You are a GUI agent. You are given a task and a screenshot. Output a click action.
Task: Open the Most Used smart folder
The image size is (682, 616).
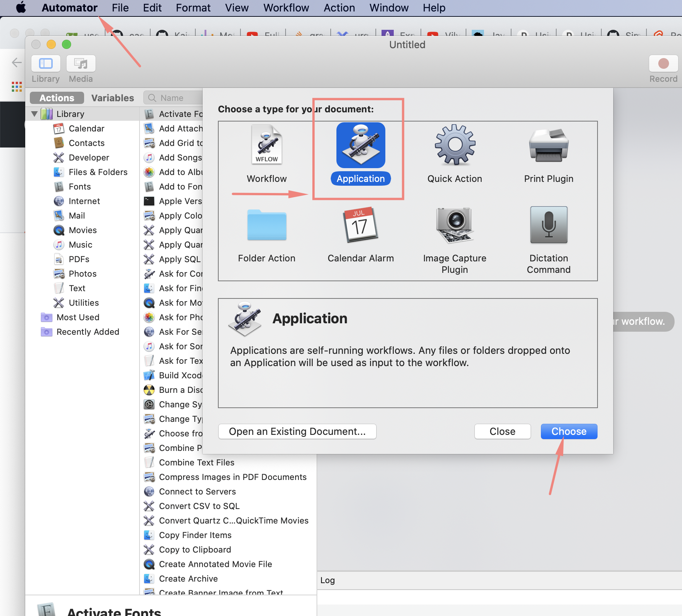(78, 317)
